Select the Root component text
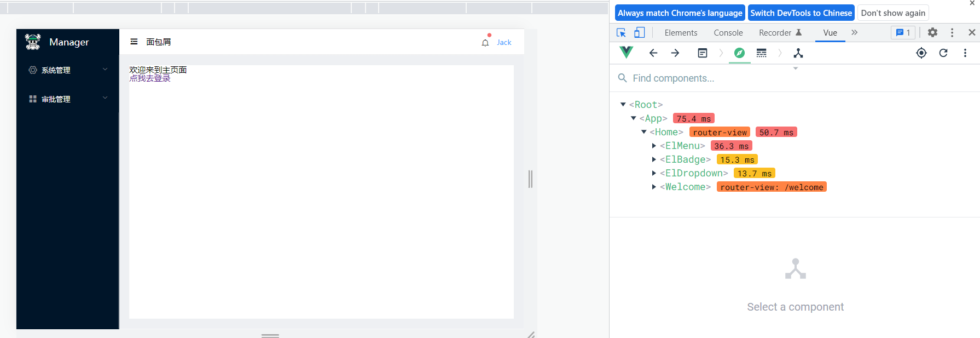 coord(646,105)
